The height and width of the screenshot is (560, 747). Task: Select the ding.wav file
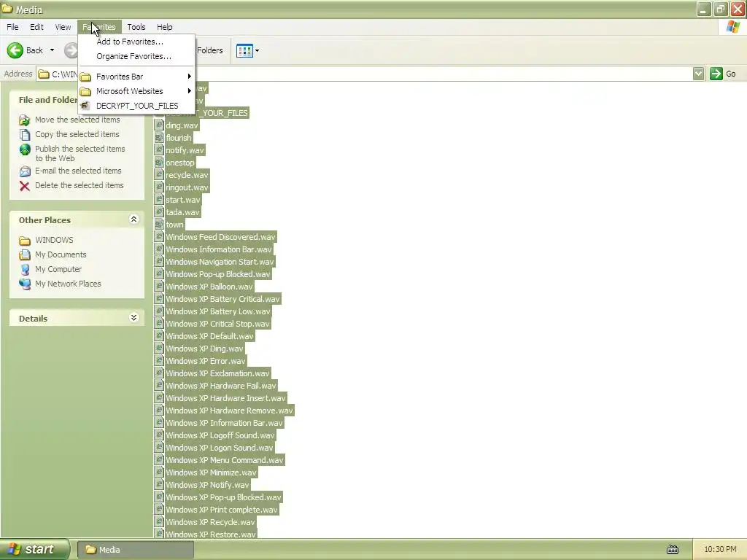pyautogui.click(x=182, y=125)
